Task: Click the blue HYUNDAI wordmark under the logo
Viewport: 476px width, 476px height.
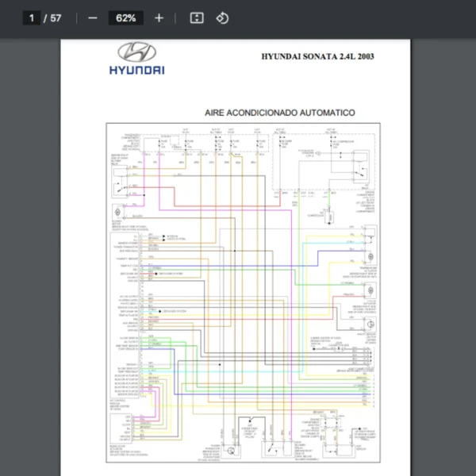Action: [136, 71]
